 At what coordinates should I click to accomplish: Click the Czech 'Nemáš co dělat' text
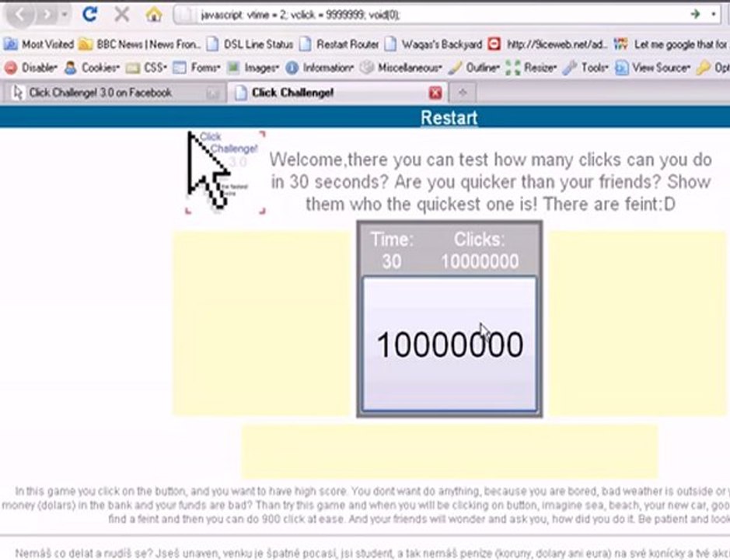(x=372, y=554)
